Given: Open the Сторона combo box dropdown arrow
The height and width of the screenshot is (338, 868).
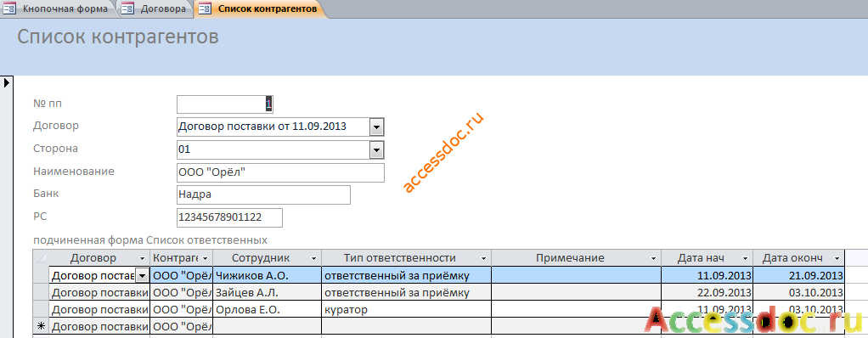Looking at the screenshot, I should coord(376,149).
